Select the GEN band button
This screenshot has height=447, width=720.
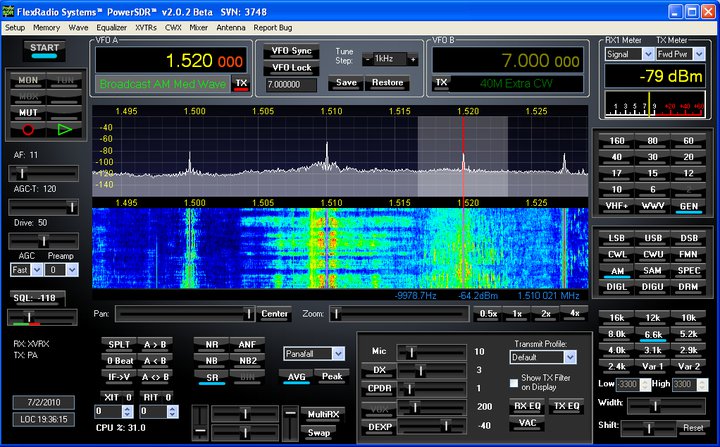688,206
